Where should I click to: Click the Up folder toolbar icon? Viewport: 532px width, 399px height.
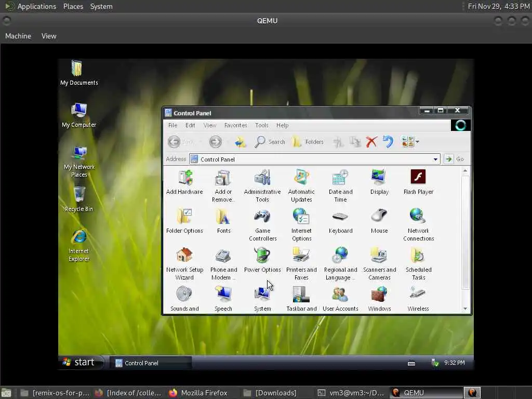coord(241,142)
